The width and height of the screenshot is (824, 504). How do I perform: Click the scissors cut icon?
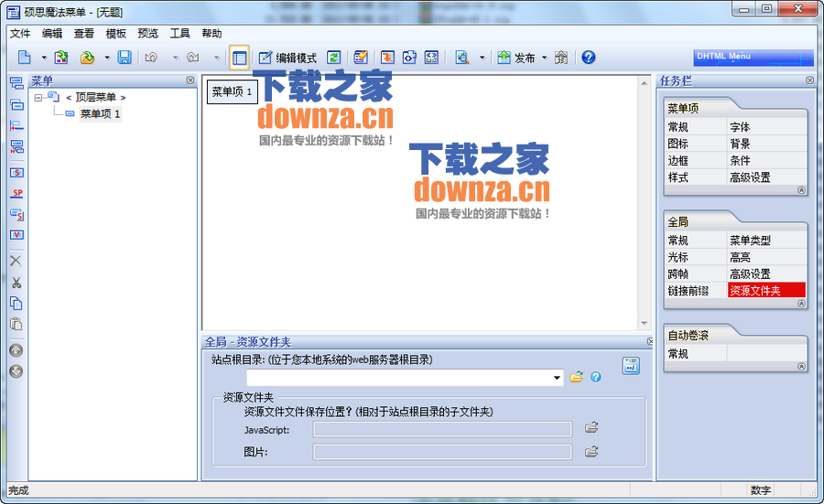pyautogui.click(x=16, y=283)
